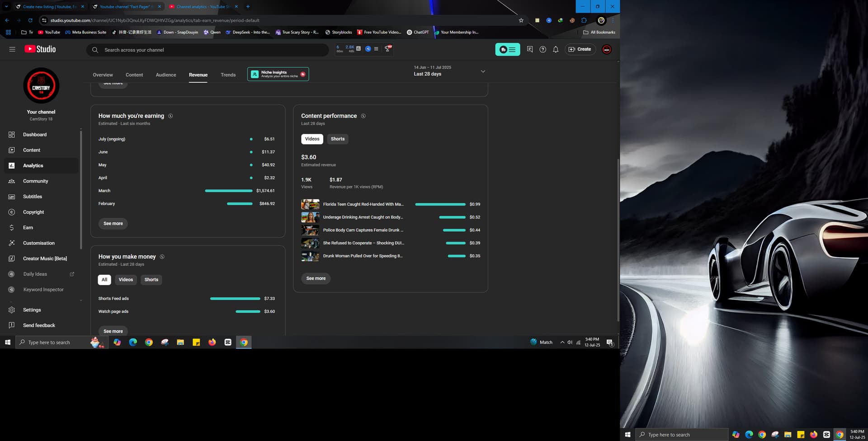Viewport: 868px width, 441px height.
Task: Select Videos chip in How you make money
Action: [126, 280]
